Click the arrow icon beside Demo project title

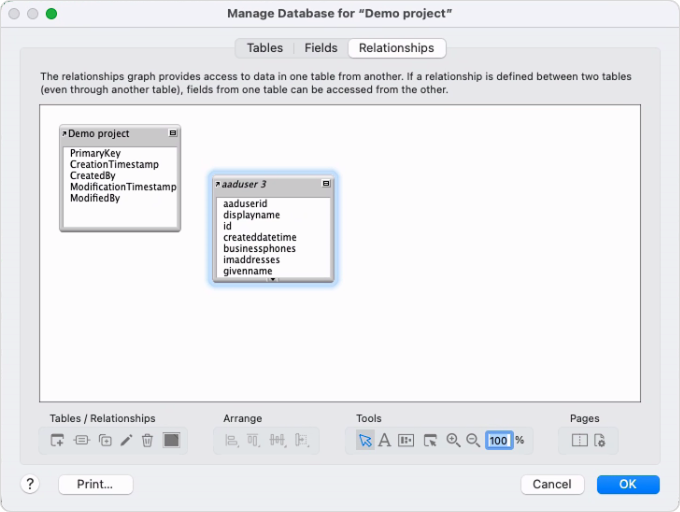tap(64, 134)
